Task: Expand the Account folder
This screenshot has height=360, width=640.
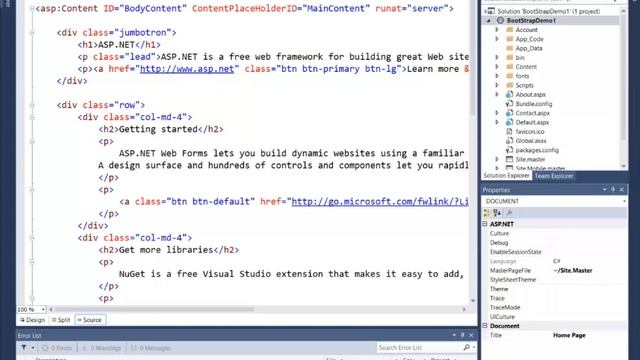Action: point(497,30)
